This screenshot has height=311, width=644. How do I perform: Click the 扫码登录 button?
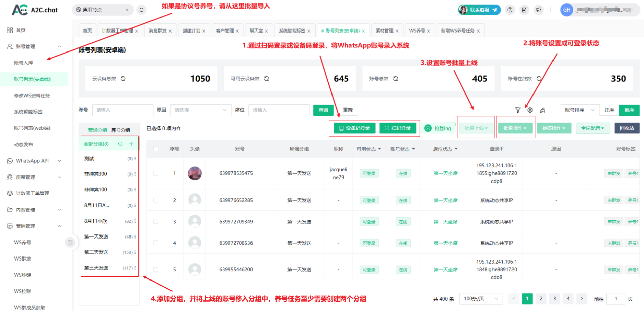click(x=398, y=128)
